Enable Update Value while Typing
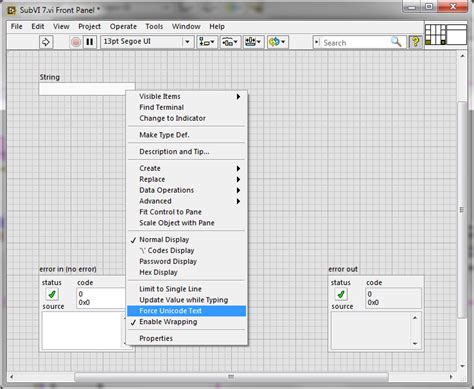This screenshot has height=389, width=474. coord(187,300)
